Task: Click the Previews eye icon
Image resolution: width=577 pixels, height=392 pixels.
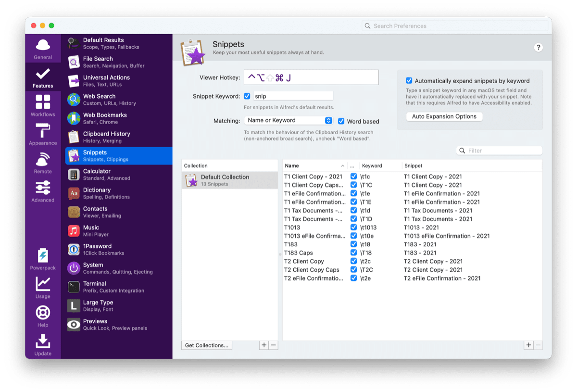Action: pyautogui.click(x=74, y=325)
